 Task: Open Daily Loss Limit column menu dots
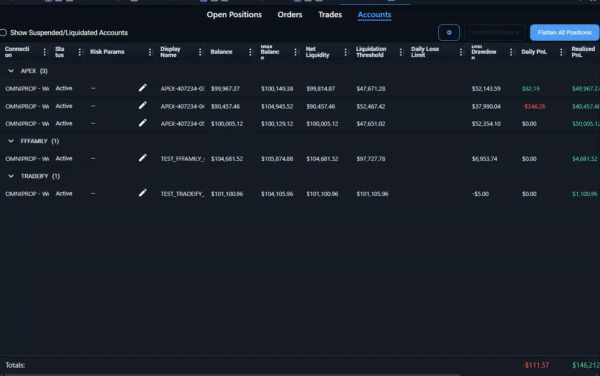point(460,52)
